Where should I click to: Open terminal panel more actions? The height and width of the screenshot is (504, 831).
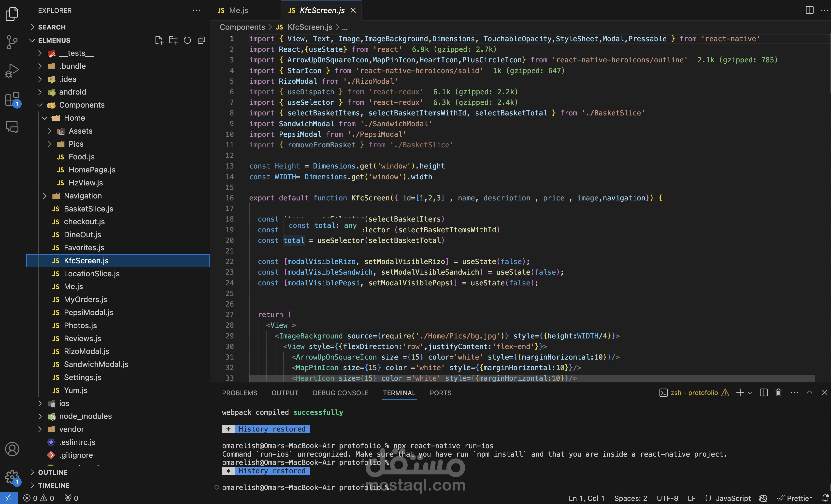[x=794, y=393]
